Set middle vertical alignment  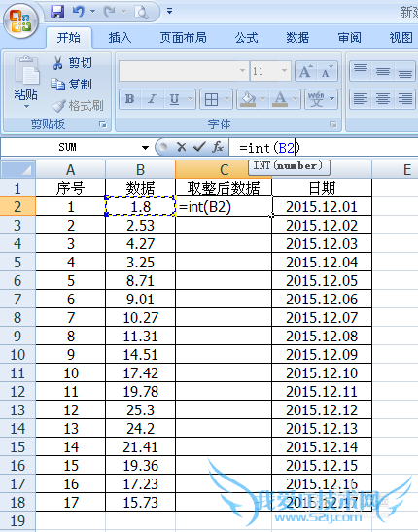pos(383,71)
